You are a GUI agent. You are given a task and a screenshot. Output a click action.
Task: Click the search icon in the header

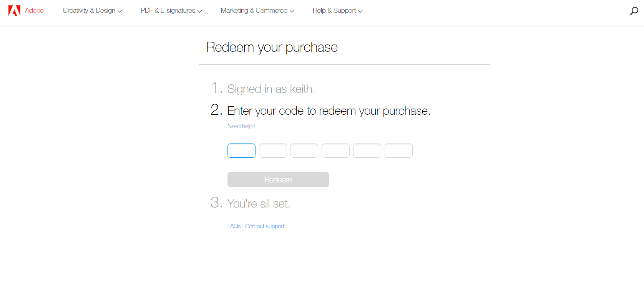click(x=634, y=11)
